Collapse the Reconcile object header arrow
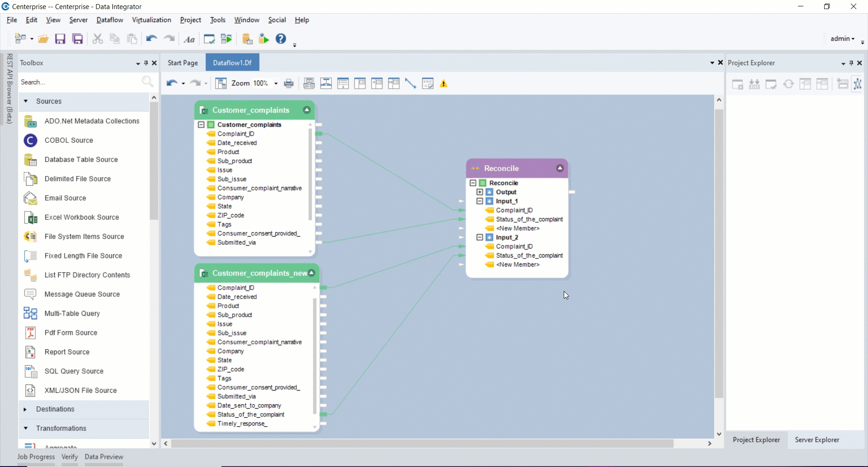 tap(560, 168)
